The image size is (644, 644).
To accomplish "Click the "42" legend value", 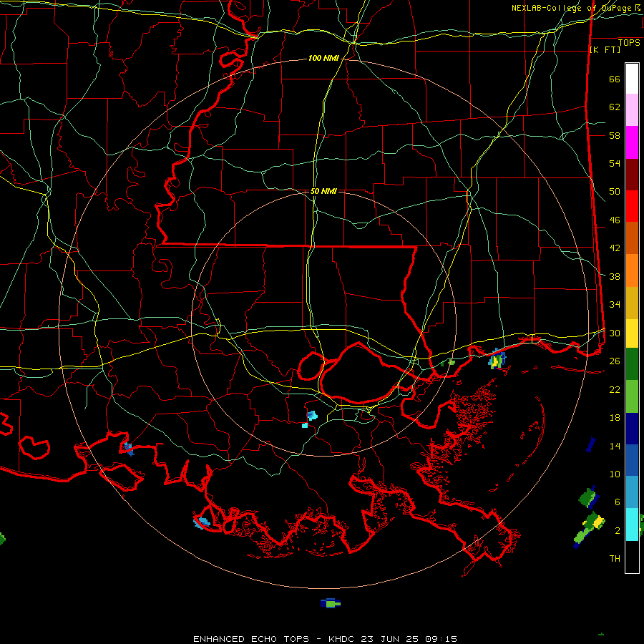I will [615, 248].
